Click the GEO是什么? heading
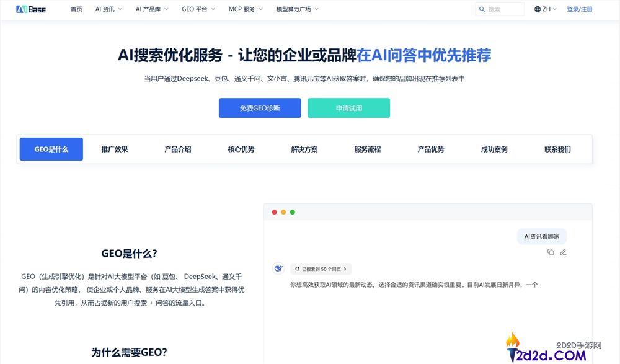Screen dimensions: 620x364 (130, 254)
